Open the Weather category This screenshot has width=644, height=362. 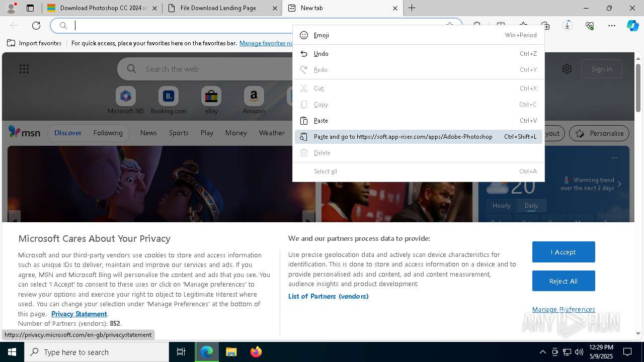point(272,133)
